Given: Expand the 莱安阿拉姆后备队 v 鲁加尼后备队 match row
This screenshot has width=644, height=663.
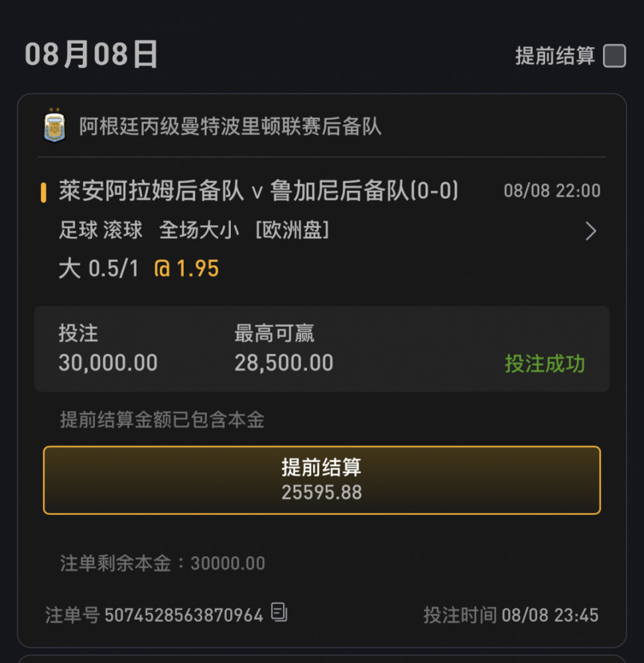Looking at the screenshot, I should coord(259,191).
